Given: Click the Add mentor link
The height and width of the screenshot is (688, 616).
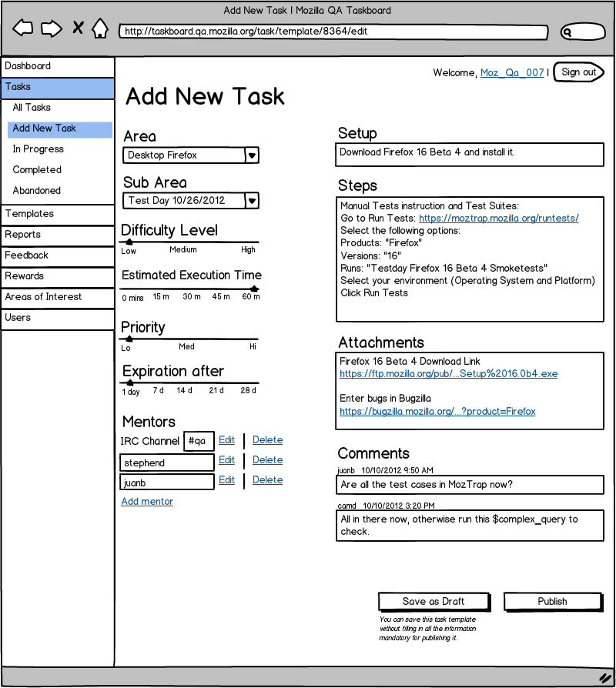Looking at the screenshot, I should (147, 502).
